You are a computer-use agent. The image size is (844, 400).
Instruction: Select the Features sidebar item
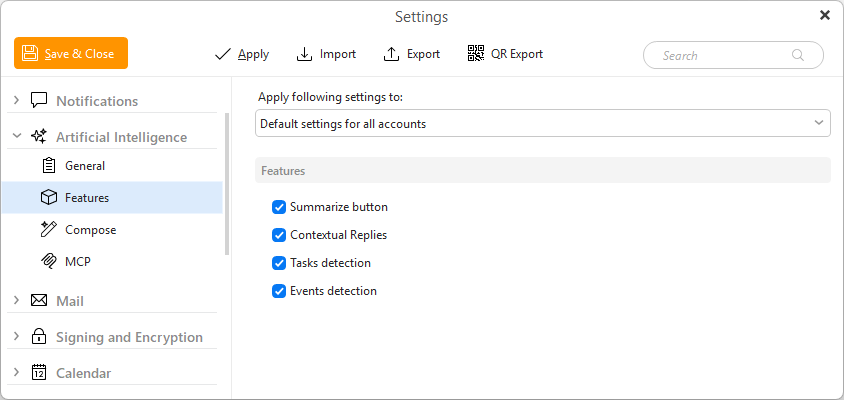112,198
